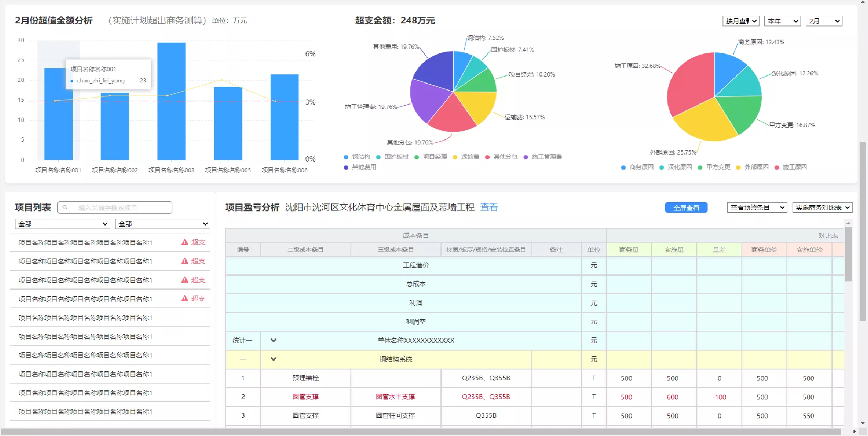Focus the project keyword search field
The width and height of the screenshot is (868, 436).
click(x=115, y=207)
